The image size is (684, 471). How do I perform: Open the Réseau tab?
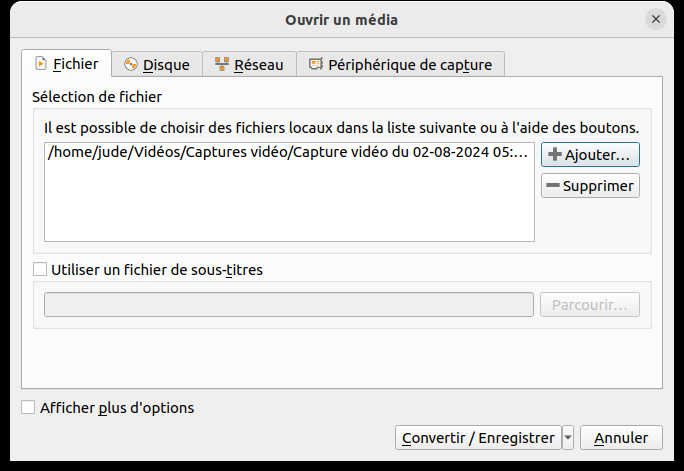coord(249,65)
